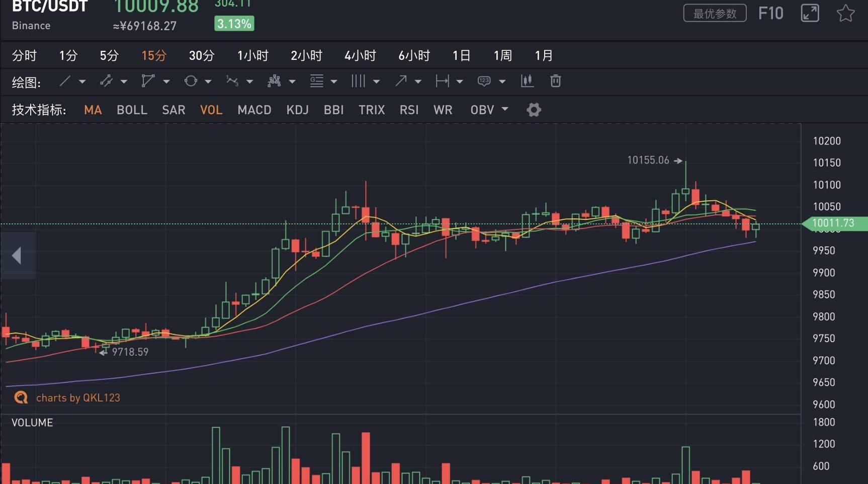The width and height of the screenshot is (868, 484).
Task: Select the candlestick measure tool icon
Action: coord(527,81)
